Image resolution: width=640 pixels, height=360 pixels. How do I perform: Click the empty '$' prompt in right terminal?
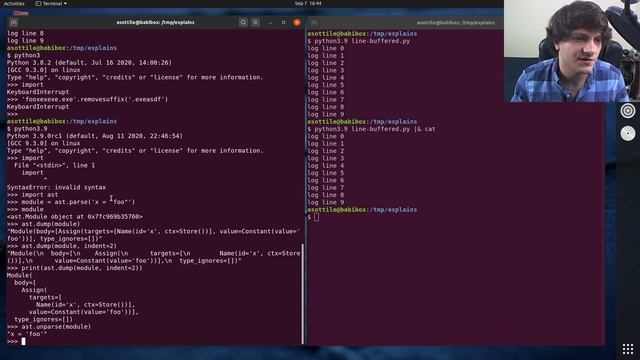[x=313, y=218]
